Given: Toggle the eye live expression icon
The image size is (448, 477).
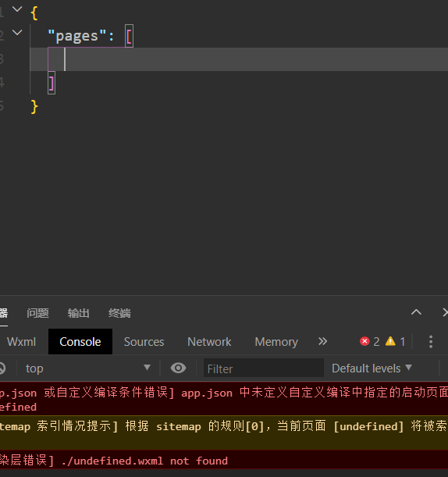Looking at the screenshot, I should tap(178, 368).
